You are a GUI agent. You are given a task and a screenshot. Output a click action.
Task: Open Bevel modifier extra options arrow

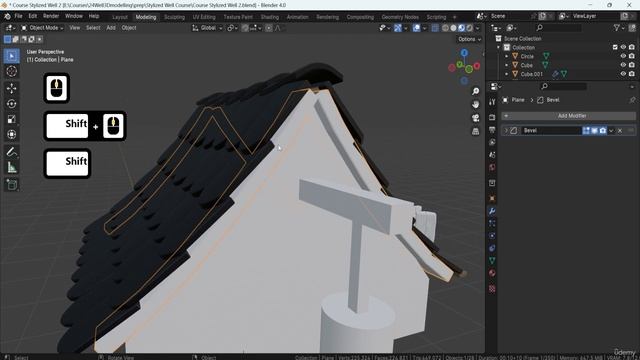[x=611, y=131]
